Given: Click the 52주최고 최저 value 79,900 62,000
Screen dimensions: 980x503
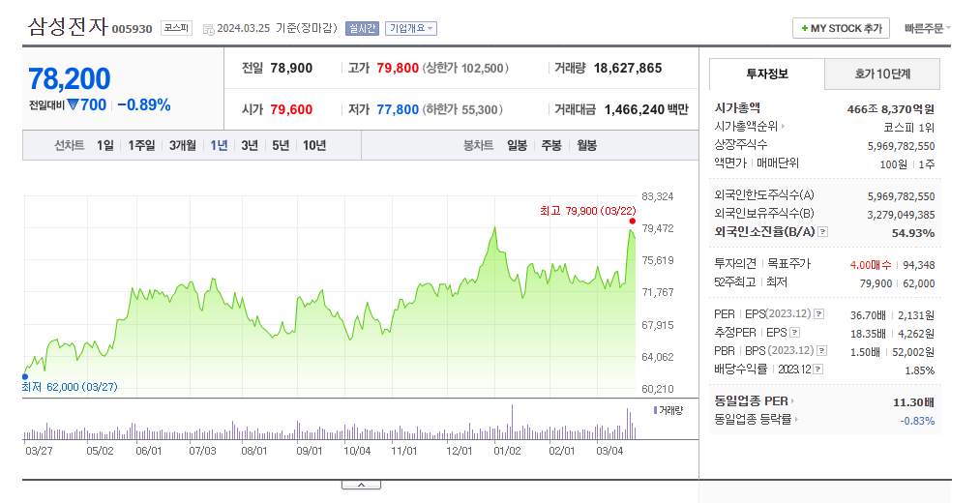Looking at the screenshot, I should 898,283.
